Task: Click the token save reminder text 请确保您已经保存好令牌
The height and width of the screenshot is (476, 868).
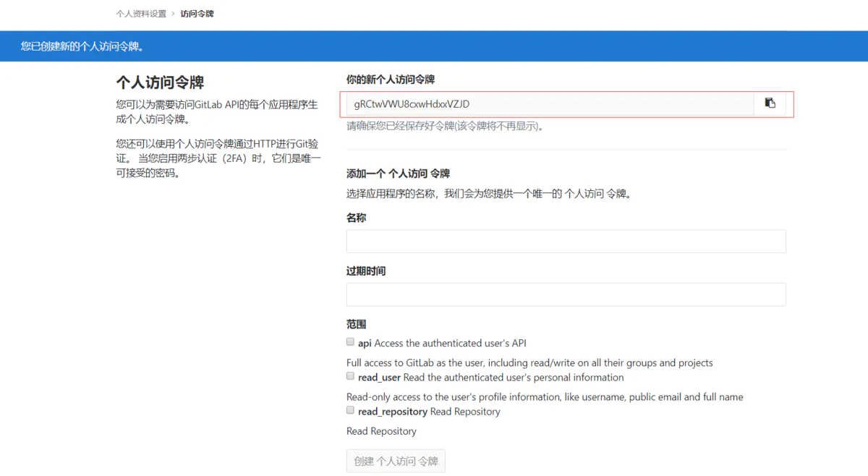Action: coord(445,126)
